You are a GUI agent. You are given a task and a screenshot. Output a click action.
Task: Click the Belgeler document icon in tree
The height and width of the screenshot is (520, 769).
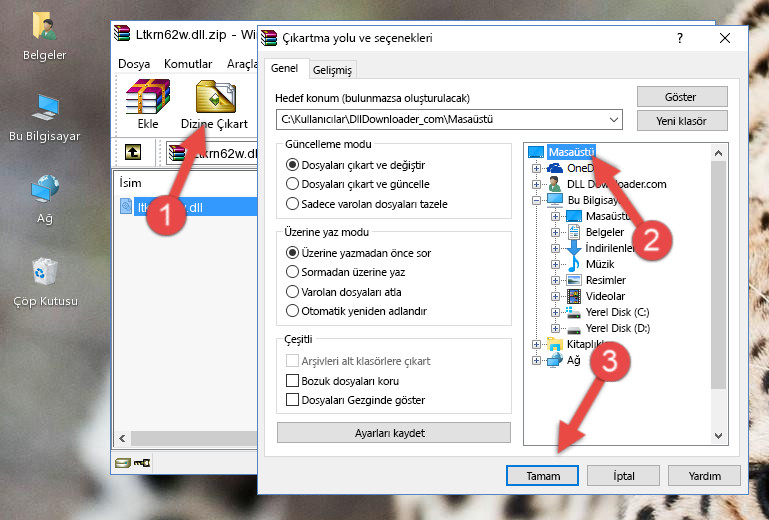573,232
